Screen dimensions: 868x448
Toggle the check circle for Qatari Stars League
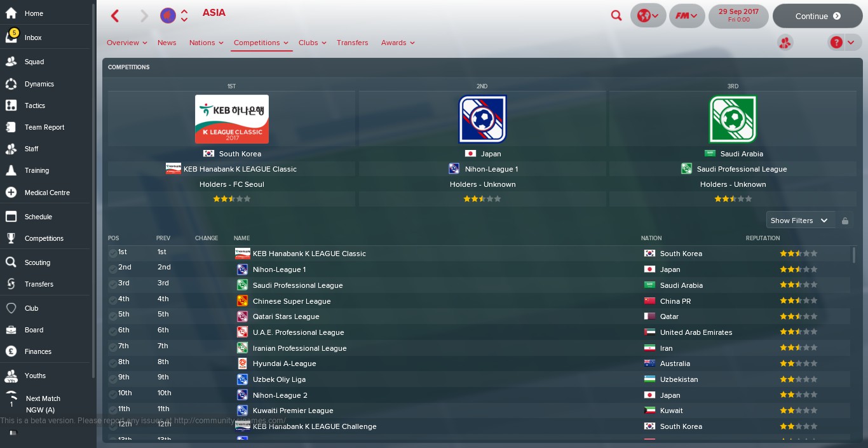point(112,316)
